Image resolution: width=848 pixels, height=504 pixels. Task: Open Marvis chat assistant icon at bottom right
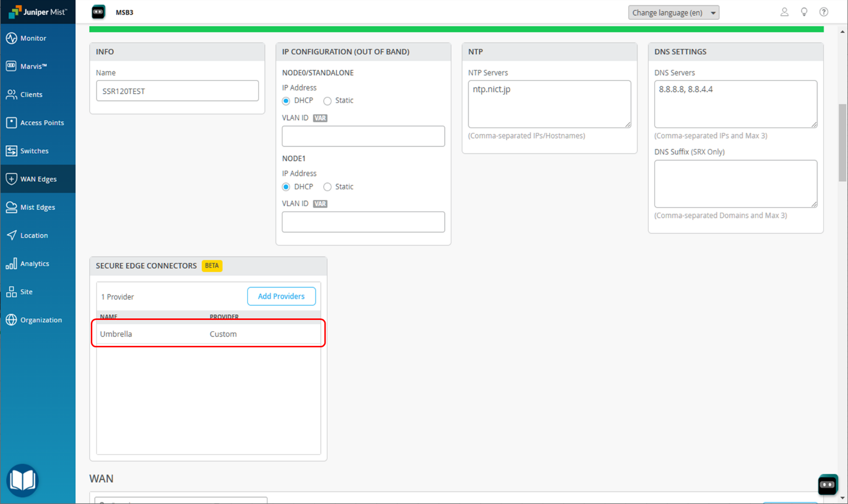pos(828,485)
